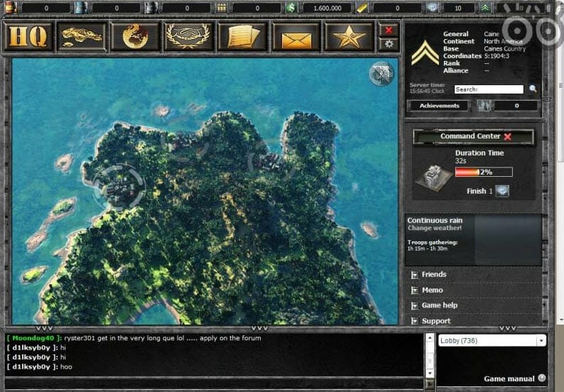564x392 pixels.
Task: Click the diamond Finish instantly button
Action: [x=503, y=191]
